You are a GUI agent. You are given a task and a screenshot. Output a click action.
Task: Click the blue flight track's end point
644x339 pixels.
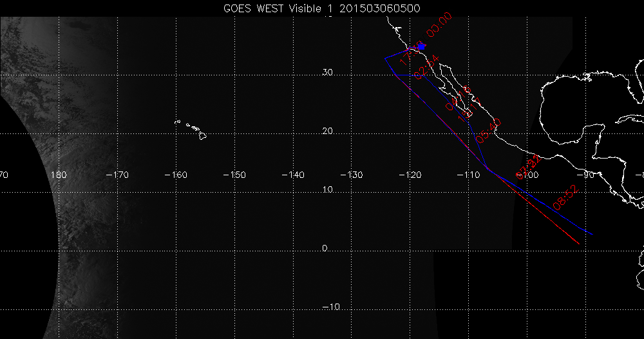[591, 234]
